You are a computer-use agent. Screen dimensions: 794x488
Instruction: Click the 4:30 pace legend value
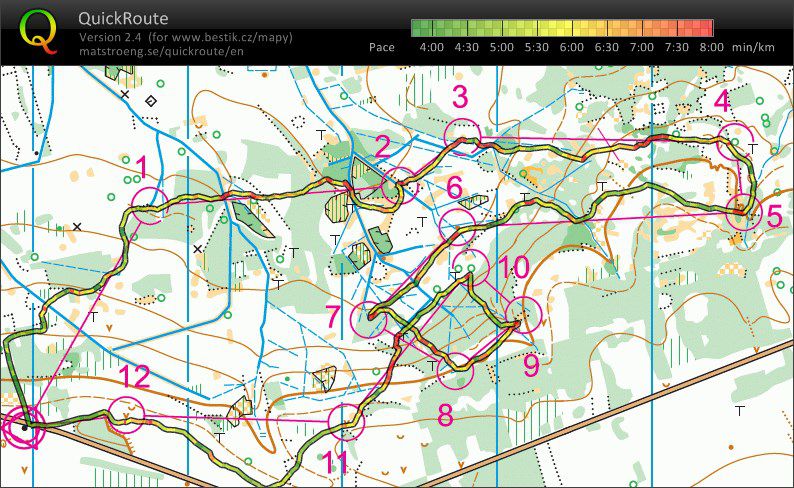pyautogui.click(x=466, y=47)
